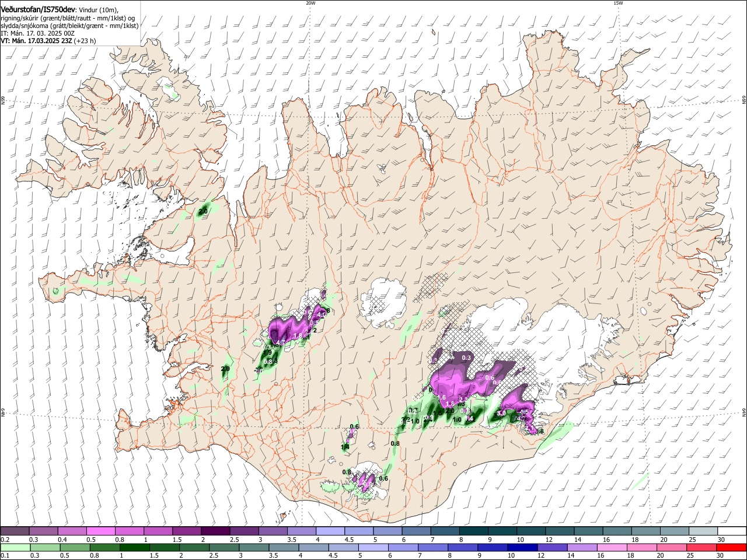
Task: Pick the lower scale swatch starting at 9
Action: coord(493,547)
